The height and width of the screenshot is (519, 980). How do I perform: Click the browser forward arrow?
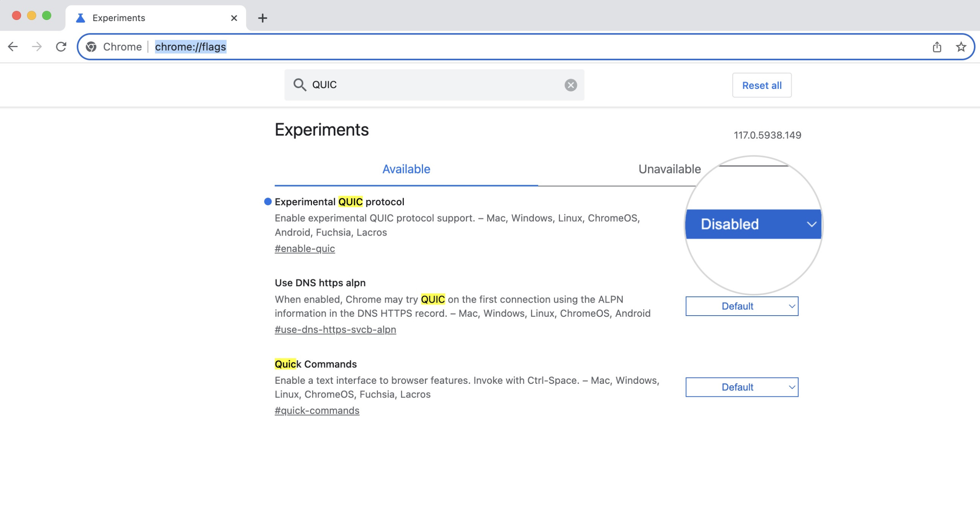tap(37, 47)
